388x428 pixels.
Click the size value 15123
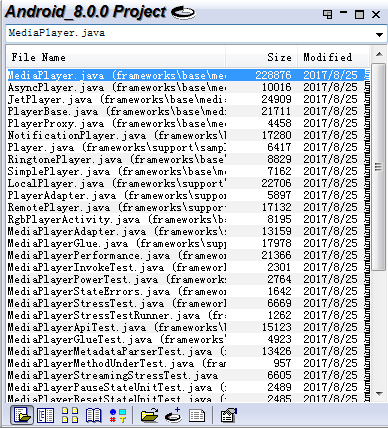tap(277, 327)
